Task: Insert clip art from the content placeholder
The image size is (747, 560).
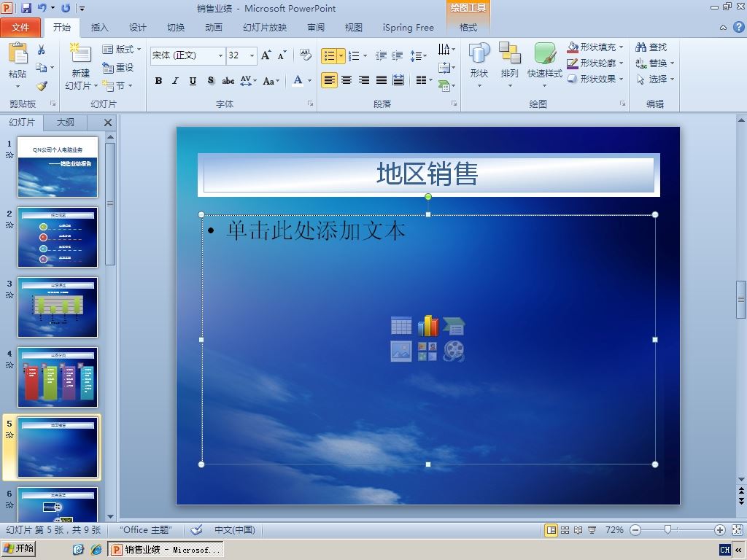Action: tap(427, 351)
